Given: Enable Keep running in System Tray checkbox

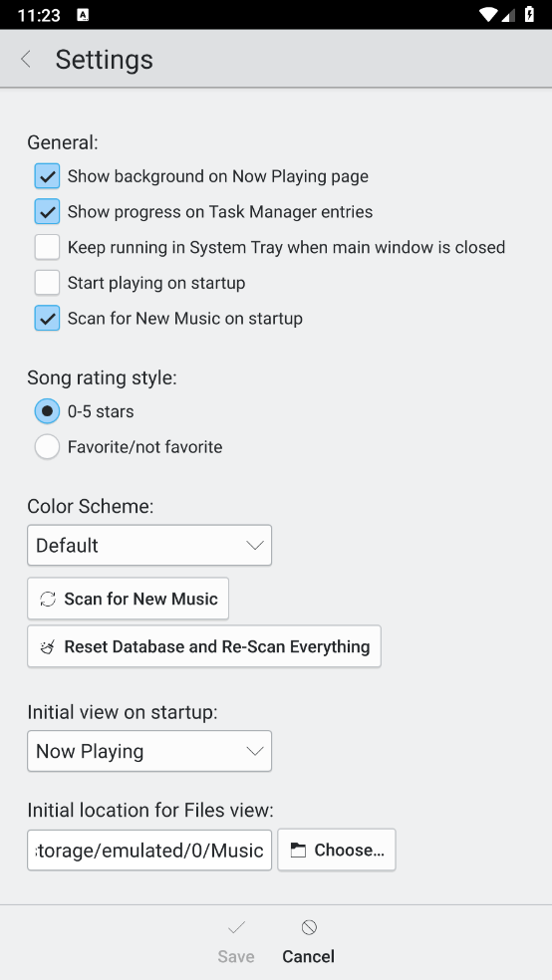Looking at the screenshot, I should [x=47, y=248].
